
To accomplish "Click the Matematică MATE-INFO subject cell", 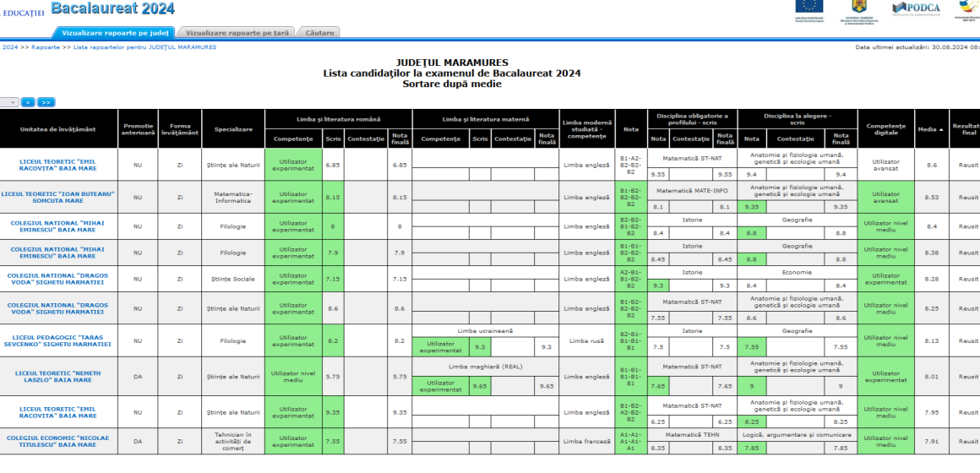I will tap(692, 191).
